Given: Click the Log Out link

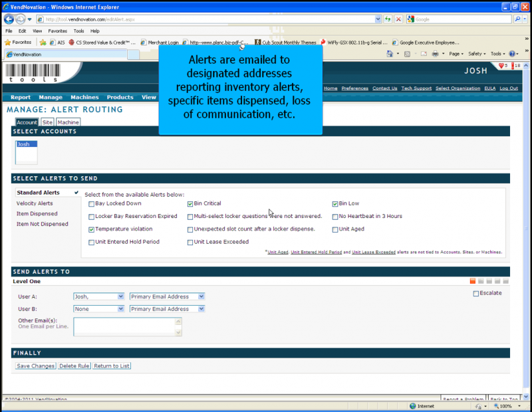Looking at the screenshot, I should [509, 88].
